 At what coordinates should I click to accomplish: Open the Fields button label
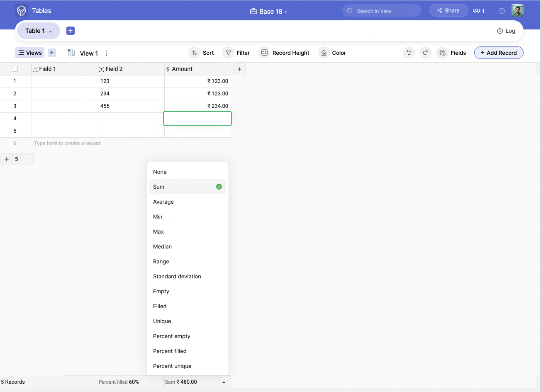point(458,53)
